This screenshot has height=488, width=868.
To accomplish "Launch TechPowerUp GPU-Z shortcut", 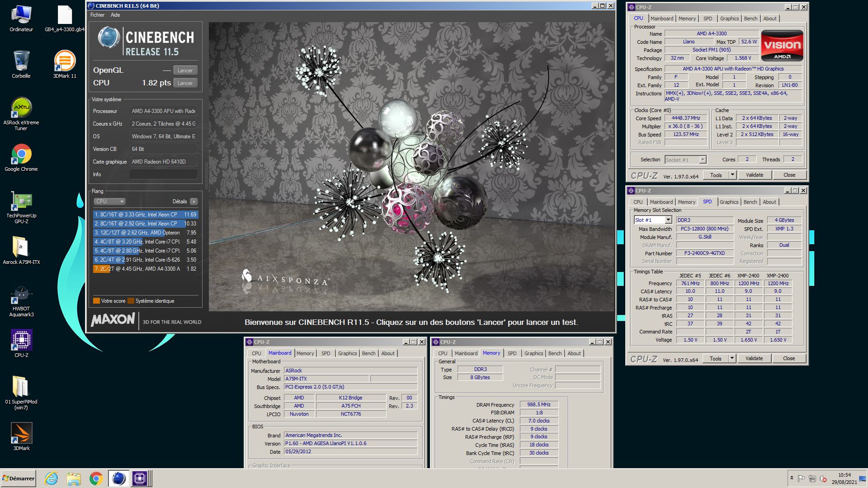I will 21,208.
